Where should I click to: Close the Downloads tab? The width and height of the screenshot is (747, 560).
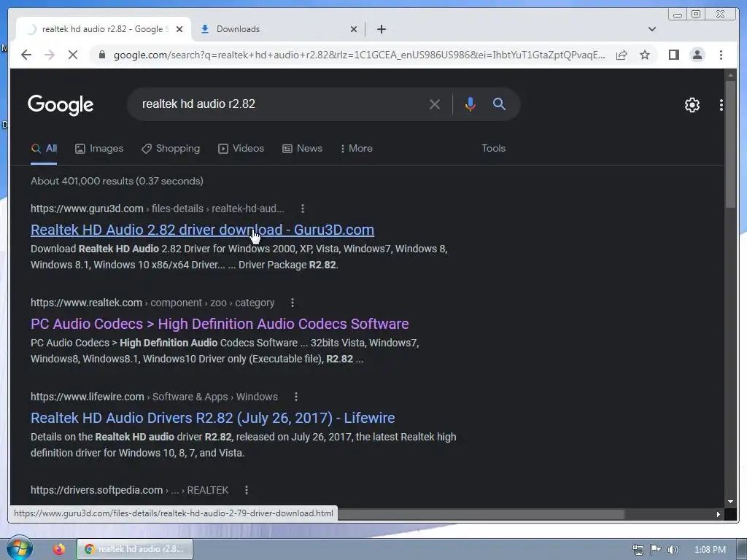354,29
